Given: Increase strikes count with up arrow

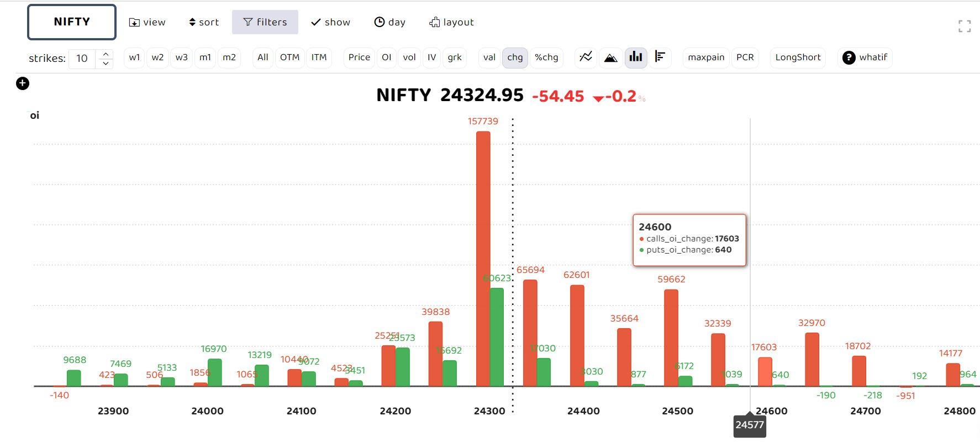Looking at the screenshot, I should [x=106, y=54].
